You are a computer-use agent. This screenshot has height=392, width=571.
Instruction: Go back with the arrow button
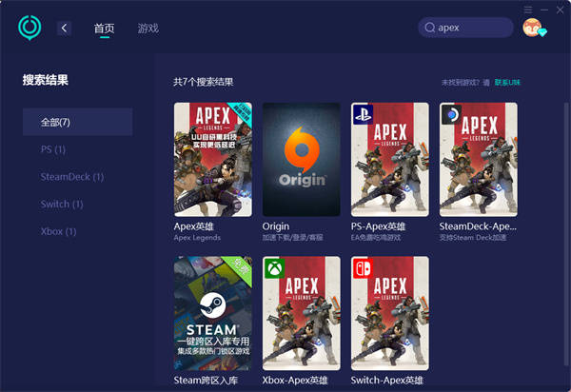pos(64,28)
